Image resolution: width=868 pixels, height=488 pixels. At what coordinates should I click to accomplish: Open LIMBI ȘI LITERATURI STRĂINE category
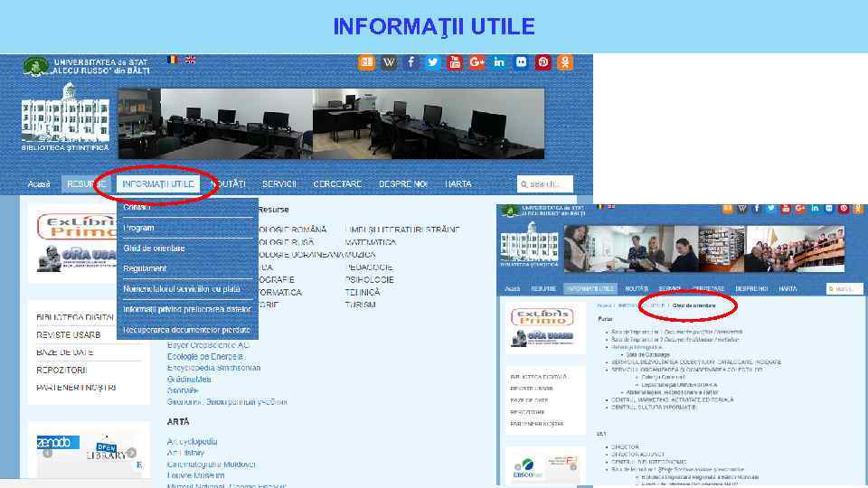click(x=402, y=230)
